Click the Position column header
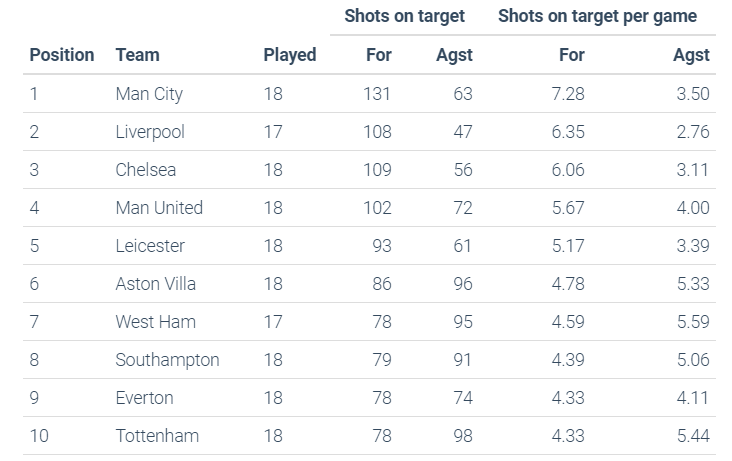The width and height of the screenshot is (732, 461). [x=62, y=55]
